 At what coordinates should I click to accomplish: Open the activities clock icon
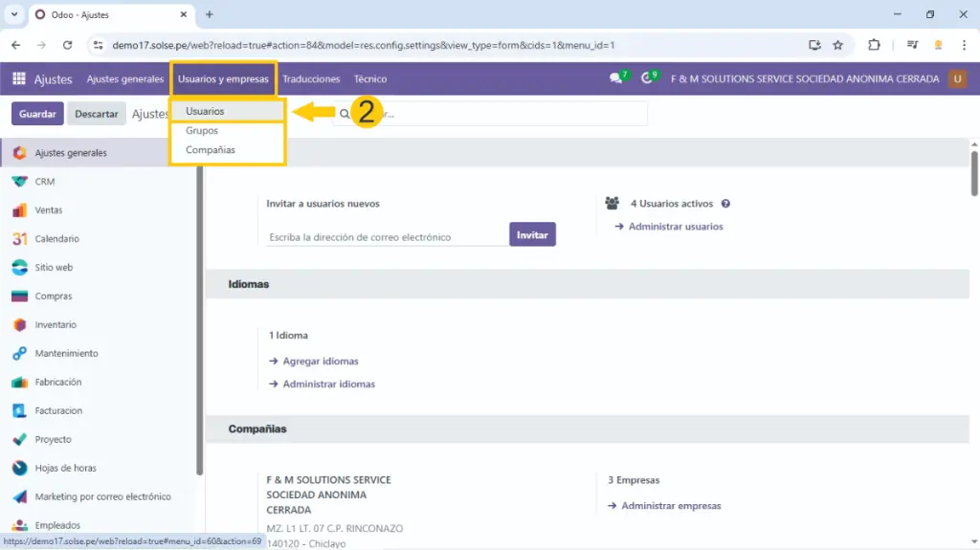tap(648, 79)
